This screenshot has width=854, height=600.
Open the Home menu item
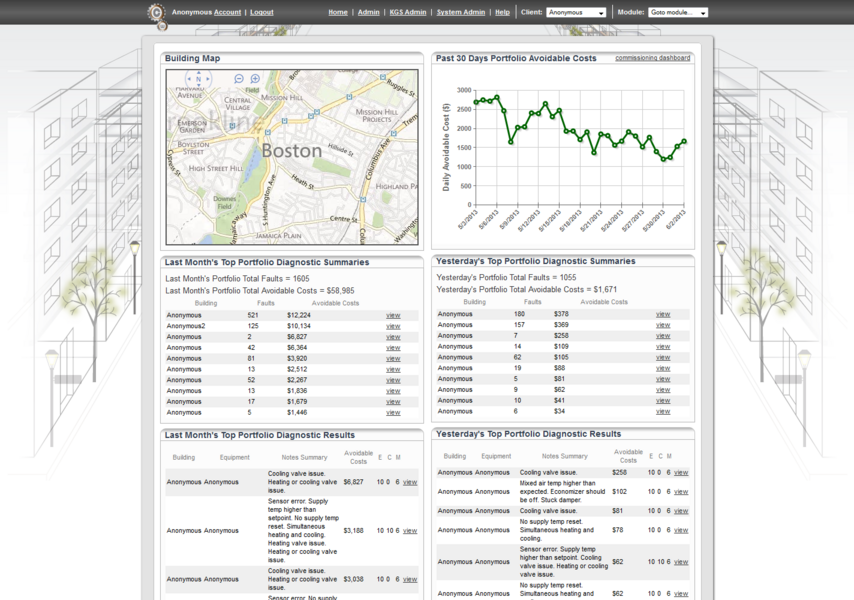pyautogui.click(x=338, y=13)
